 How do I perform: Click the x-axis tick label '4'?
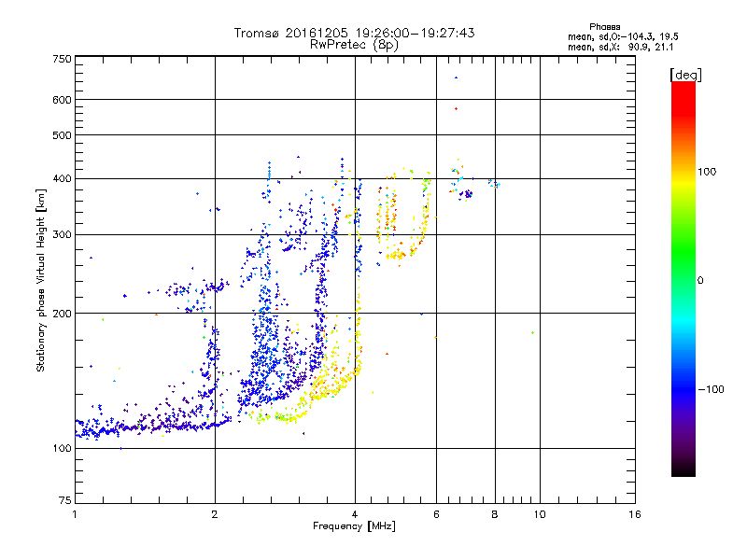tap(355, 514)
